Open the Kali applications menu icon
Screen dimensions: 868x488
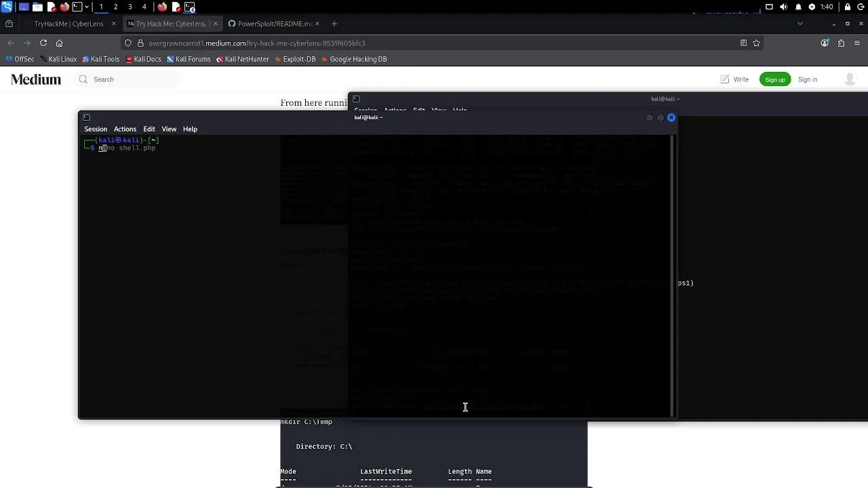(7, 7)
